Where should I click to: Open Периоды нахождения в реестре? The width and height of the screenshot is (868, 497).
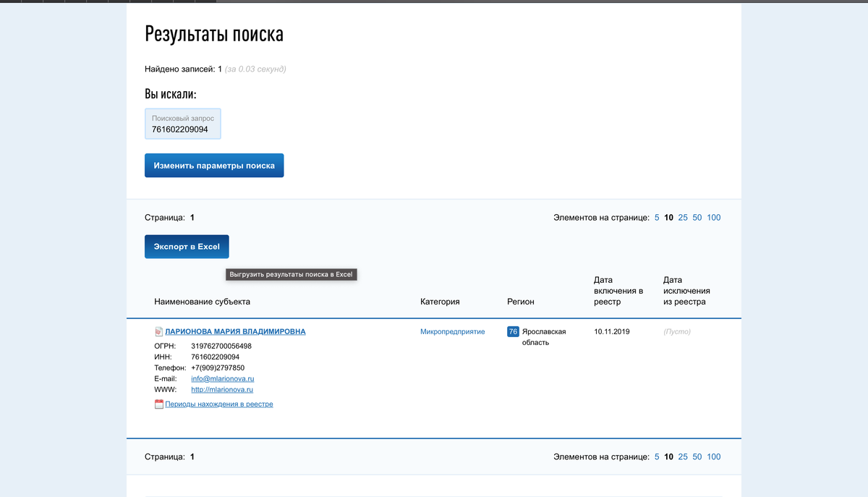[x=220, y=404]
